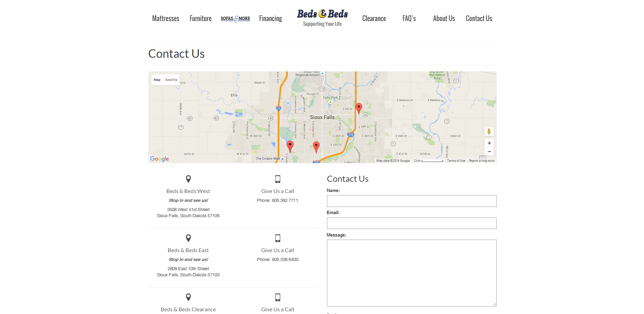Click the red map pin near E 6th St
Image resolution: width=644 pixels, height=314 pixels.
359,108
